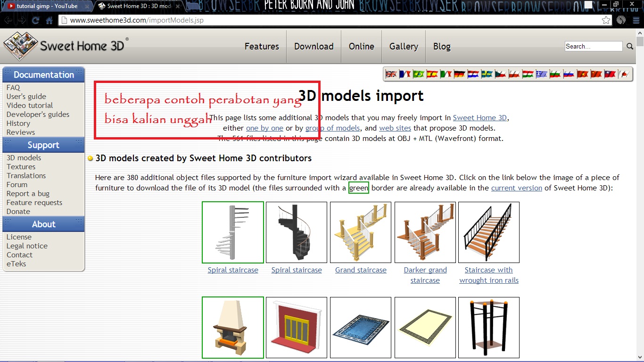Open the Features menu
644x362 pixels.
click(x=262, y=46)
